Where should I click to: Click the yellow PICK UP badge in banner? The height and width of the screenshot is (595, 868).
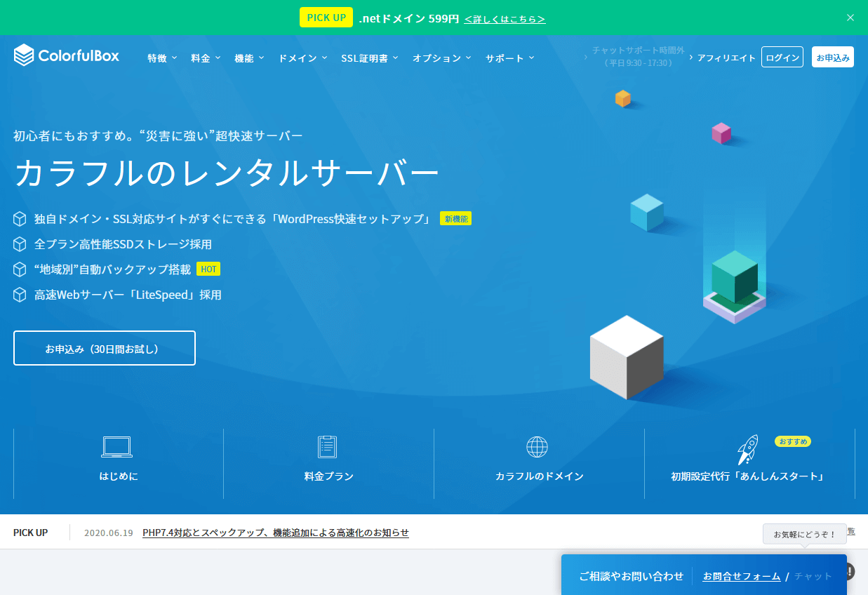pyautogui.click(x=326, y=18)
